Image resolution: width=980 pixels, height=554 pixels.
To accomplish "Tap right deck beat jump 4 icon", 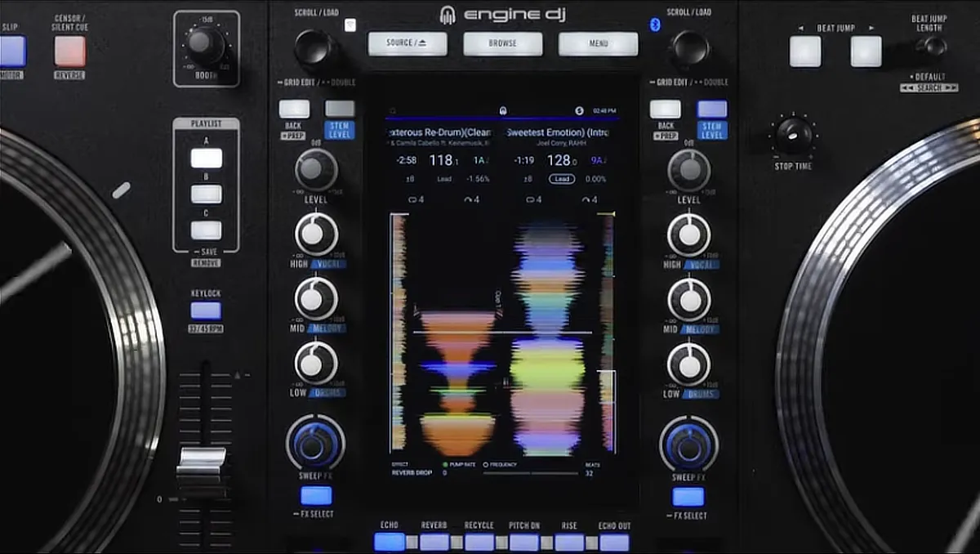I will tap(589, 199).
